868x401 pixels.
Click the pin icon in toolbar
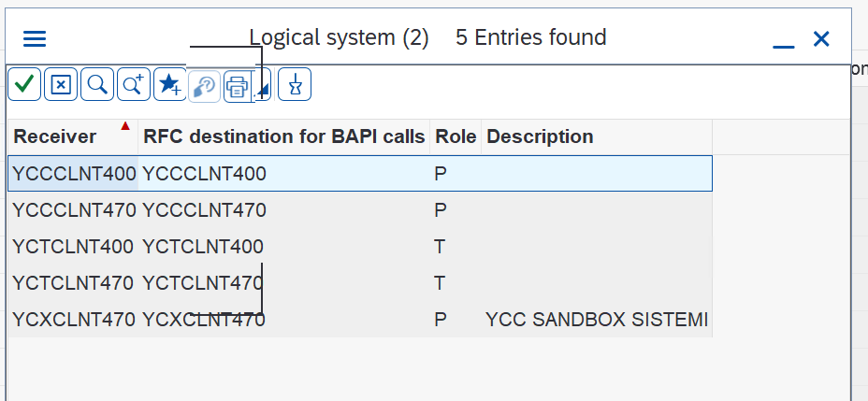coord(295,85)
